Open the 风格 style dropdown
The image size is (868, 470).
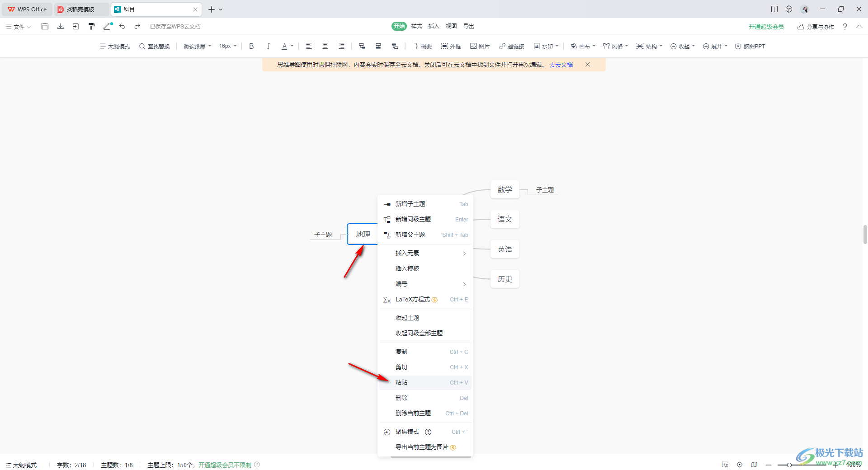click(x=616, y=46)
